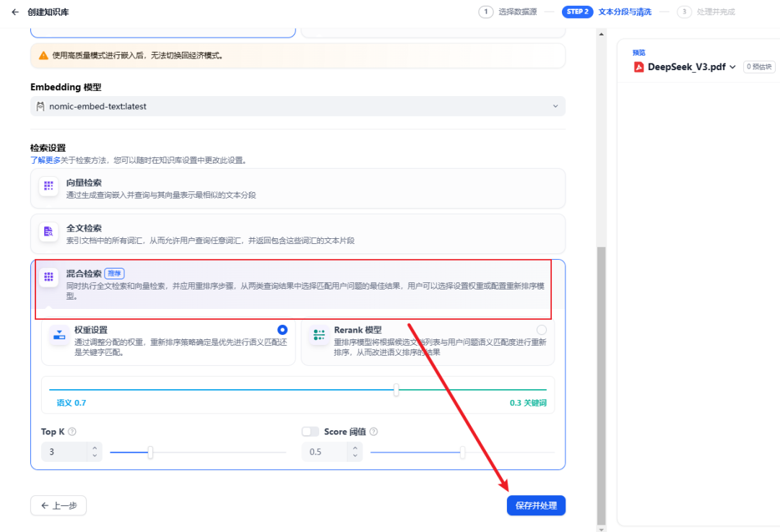The height and width of the screenshot is (532, 780).
Task: Open the 了解更多 link
Action: (x=45, y=160)
